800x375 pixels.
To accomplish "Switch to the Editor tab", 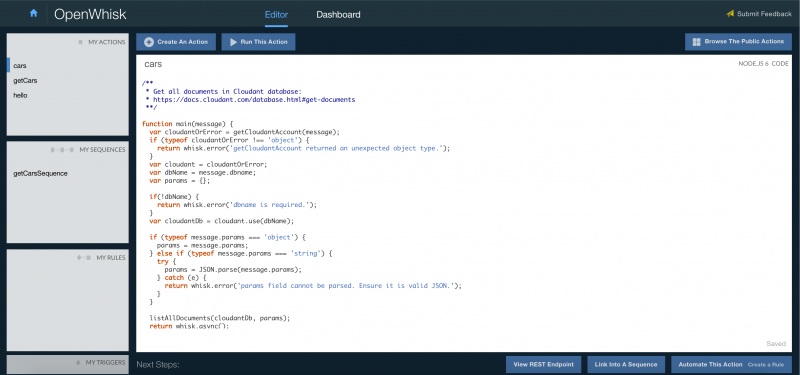I will coord(276,15).
